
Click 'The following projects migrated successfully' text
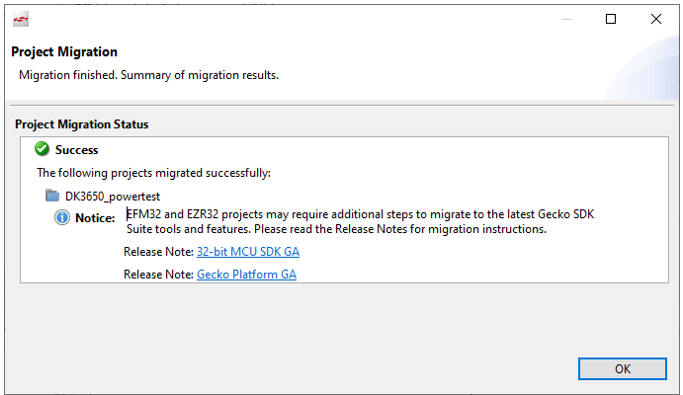(x=154, y=173)
